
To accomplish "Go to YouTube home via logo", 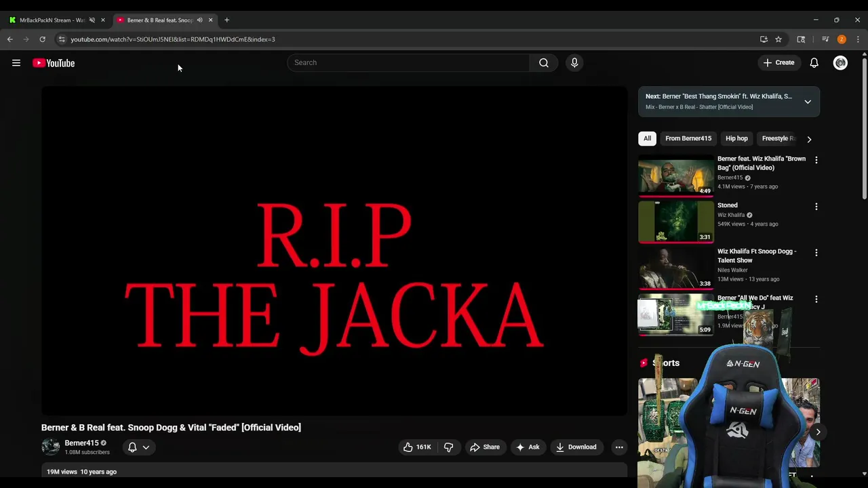I will [x=54, y=63].
